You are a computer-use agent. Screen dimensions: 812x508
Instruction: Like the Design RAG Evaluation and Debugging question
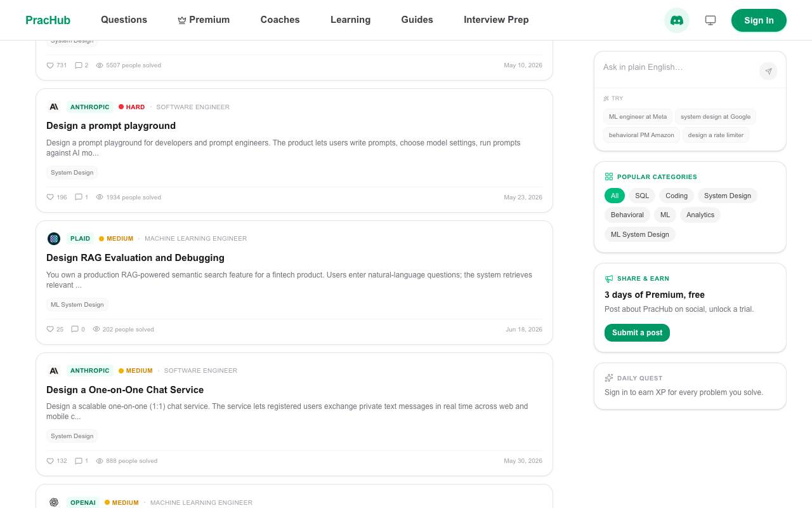pos(50,329)
